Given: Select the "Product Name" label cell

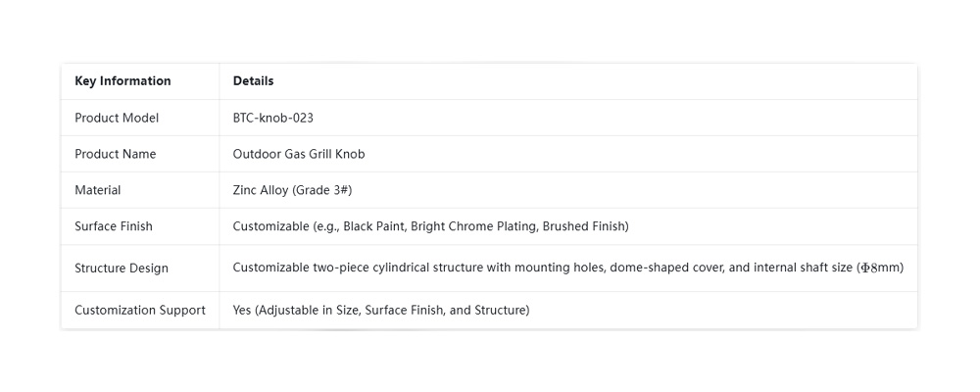Looking at the screenshot, I should [x=115, y=154].
